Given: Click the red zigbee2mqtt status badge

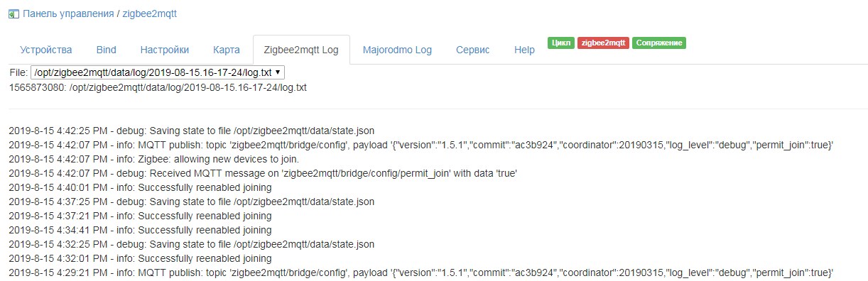Looking at the screenshot, I should point(603,43).
